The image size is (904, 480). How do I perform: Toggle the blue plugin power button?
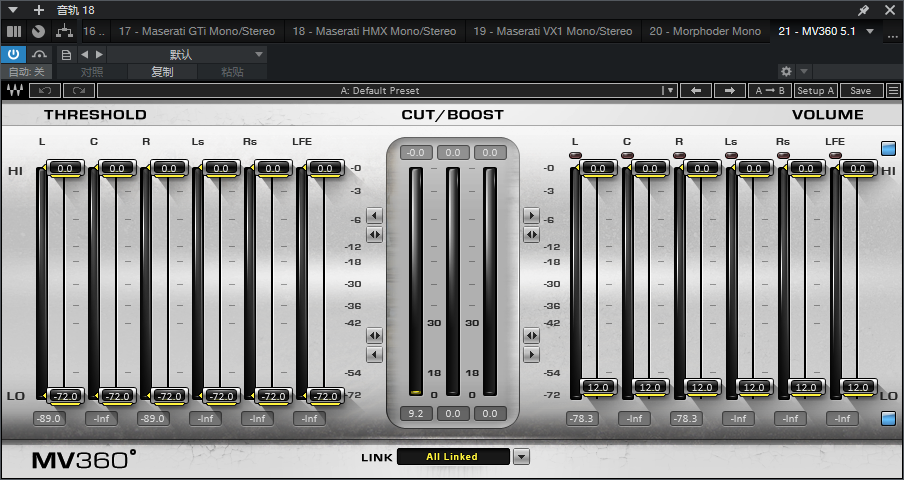(13, 55)
